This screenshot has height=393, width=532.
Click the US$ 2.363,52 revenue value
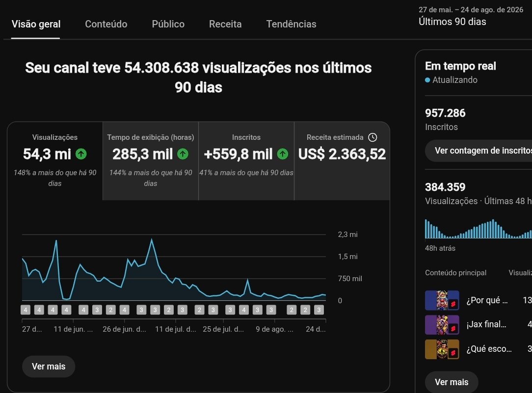click(x=342, y=154)
